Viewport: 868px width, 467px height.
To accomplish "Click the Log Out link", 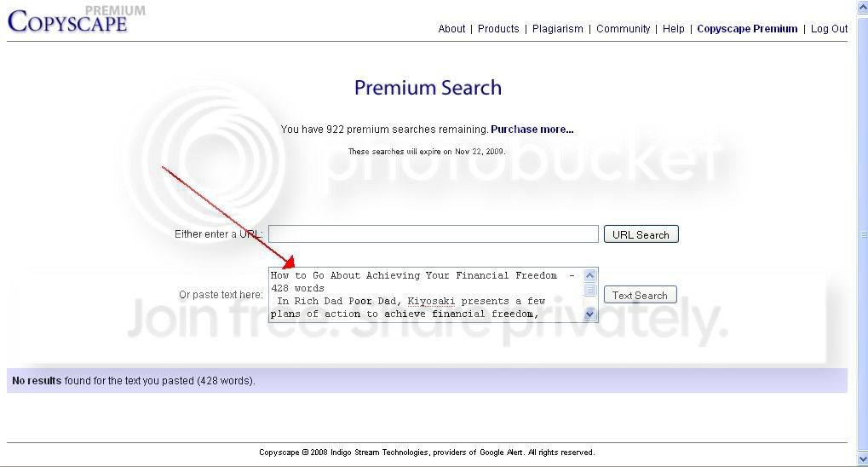I will point(829,29).
